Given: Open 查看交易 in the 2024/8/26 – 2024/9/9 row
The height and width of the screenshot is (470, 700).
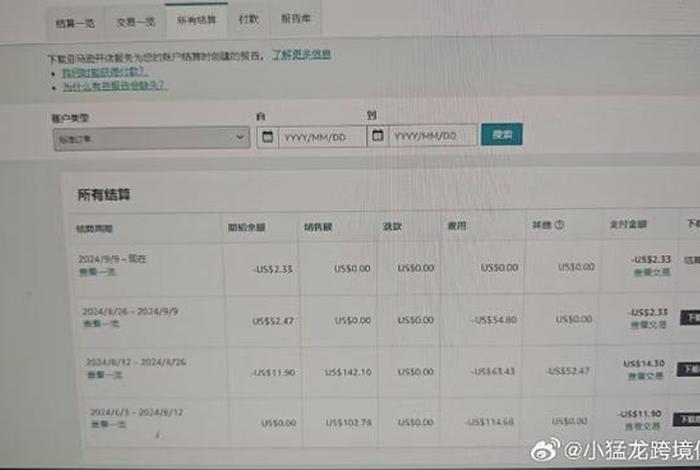Looking at the screenshot, I should (649, 324).
